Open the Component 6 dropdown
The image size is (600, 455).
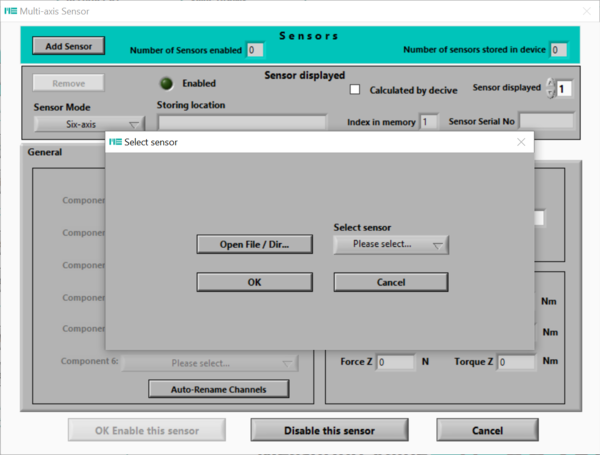210,363
